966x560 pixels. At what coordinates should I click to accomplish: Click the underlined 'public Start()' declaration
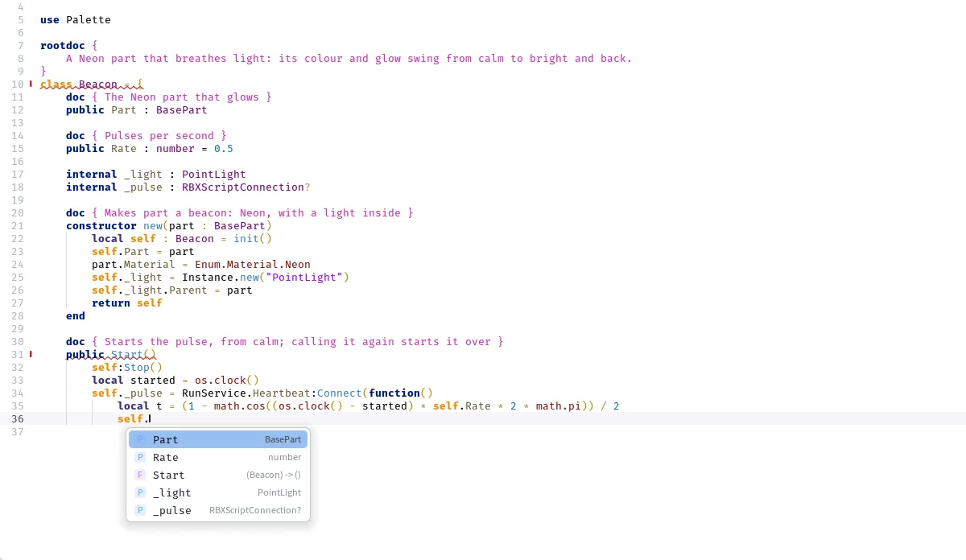111,354
